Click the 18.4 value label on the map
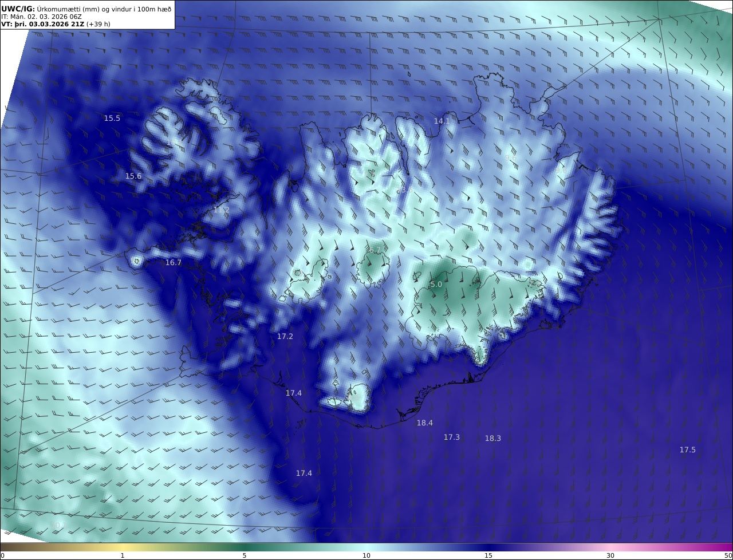Image resolution: width=733 pixels, height=560 pixels. 425,423
